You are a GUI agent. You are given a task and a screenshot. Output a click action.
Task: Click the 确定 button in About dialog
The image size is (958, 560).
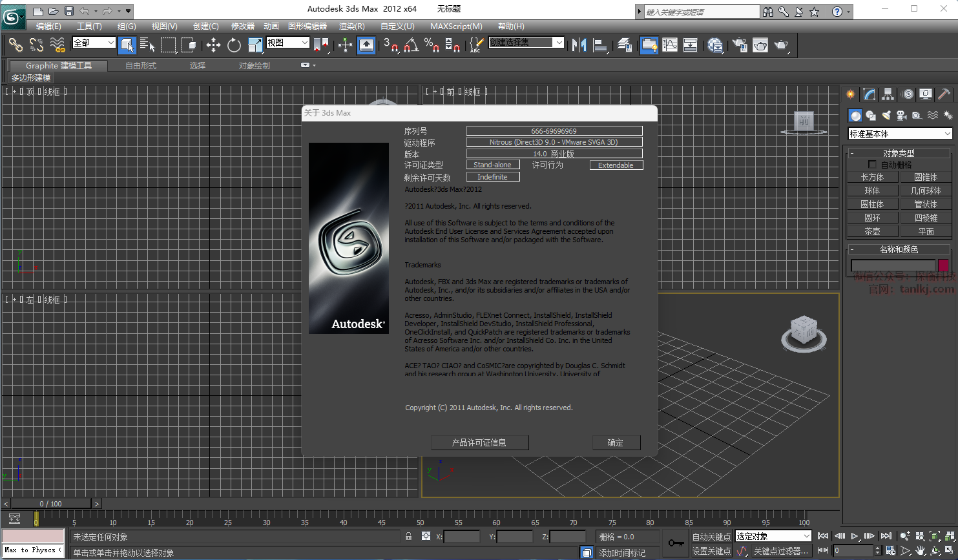click(616, 442)
